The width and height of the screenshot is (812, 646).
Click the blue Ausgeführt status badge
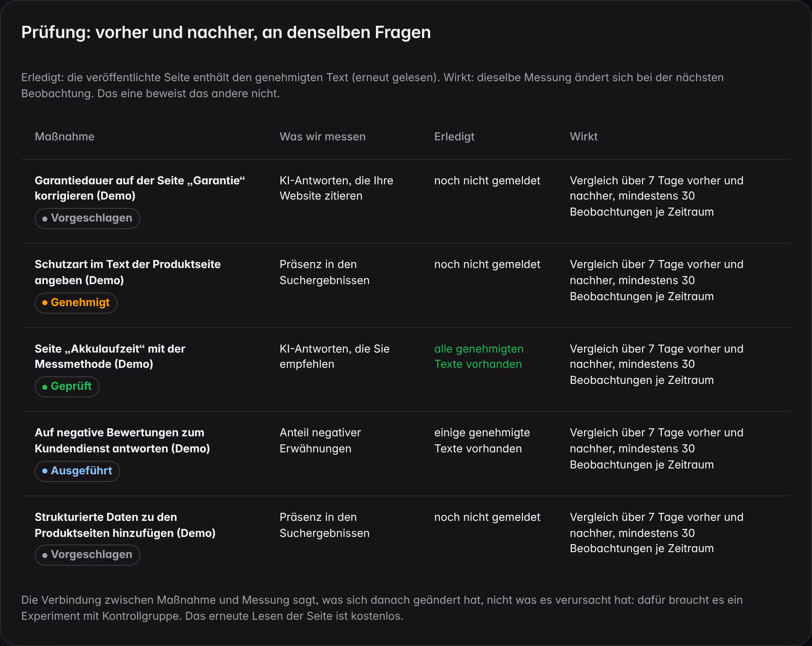(77, 471)
